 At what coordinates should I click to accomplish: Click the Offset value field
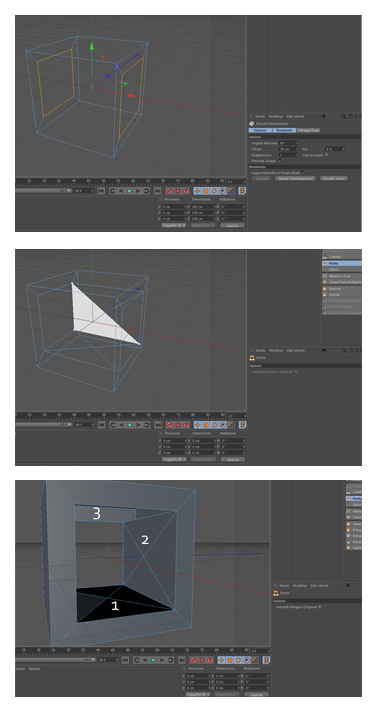pyautogui.click(x=289, y=149)
